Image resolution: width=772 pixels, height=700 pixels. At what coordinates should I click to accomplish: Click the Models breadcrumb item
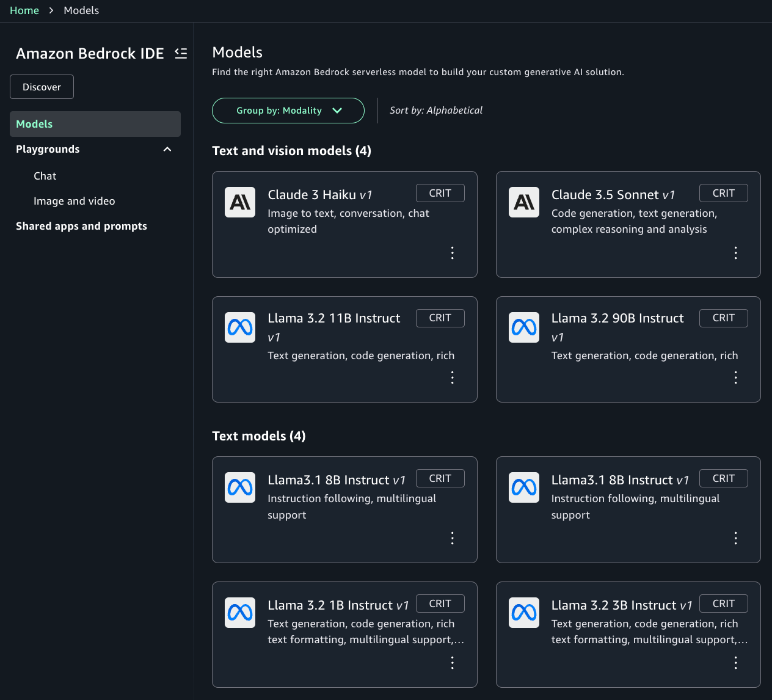(81, 10)
